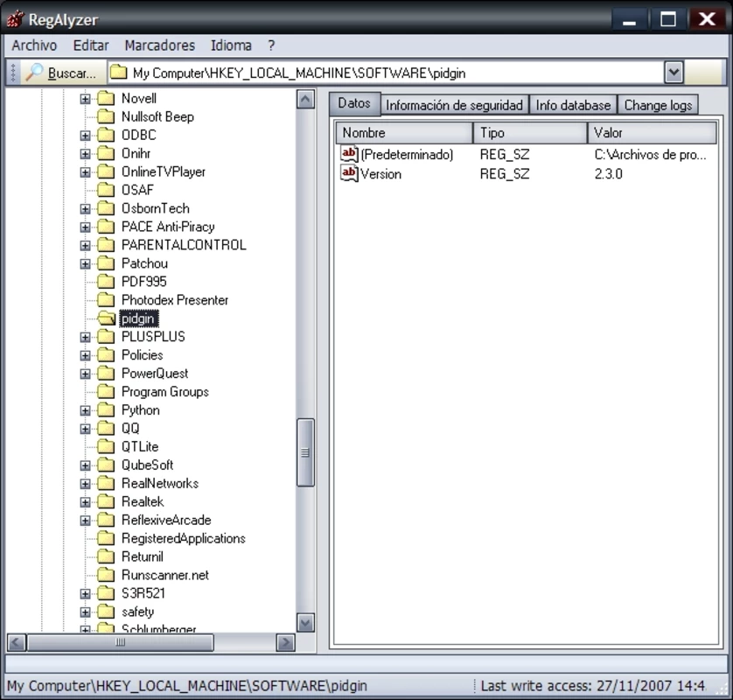Select the safety tree item

[x=137, y=612]
